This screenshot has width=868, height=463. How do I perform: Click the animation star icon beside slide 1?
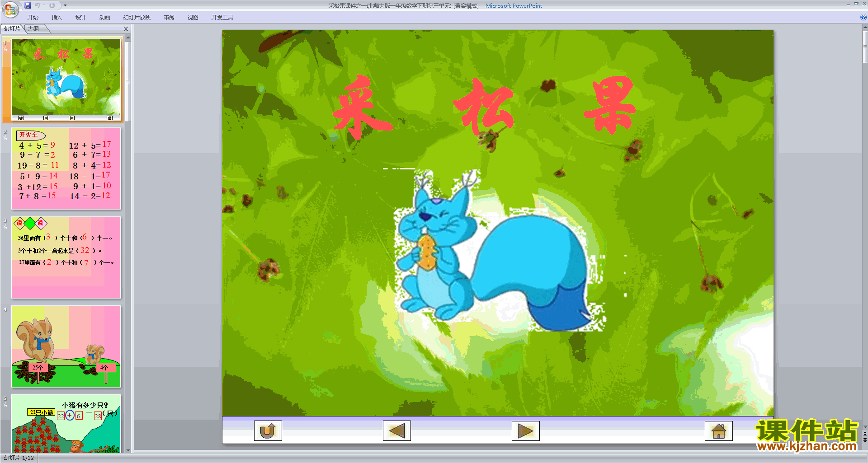point(5,48)
